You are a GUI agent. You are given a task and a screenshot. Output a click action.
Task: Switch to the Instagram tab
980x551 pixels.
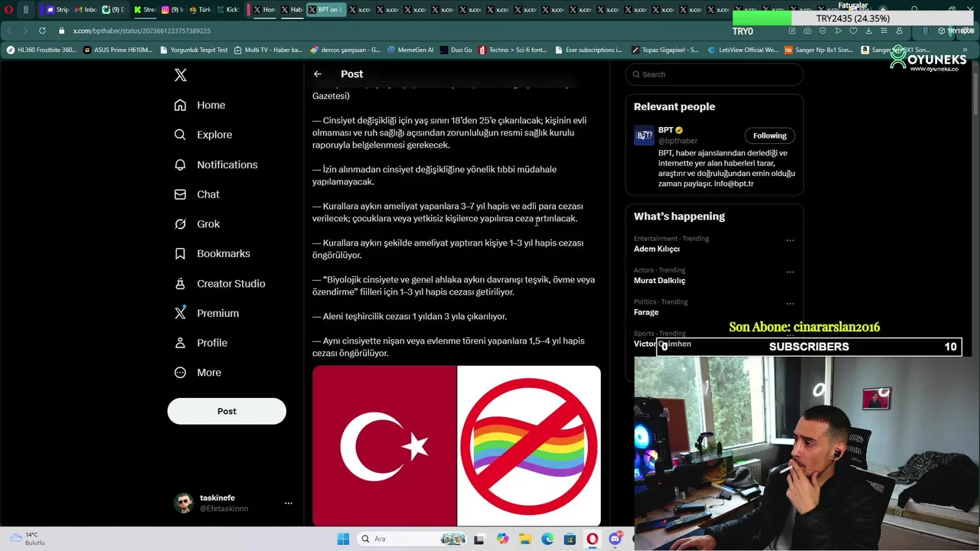click(173, 10)
